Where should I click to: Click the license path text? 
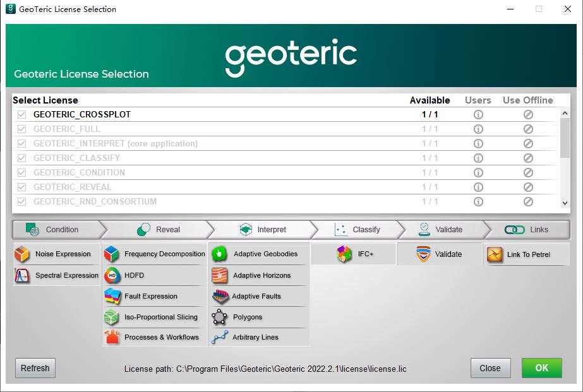(265, 369)
